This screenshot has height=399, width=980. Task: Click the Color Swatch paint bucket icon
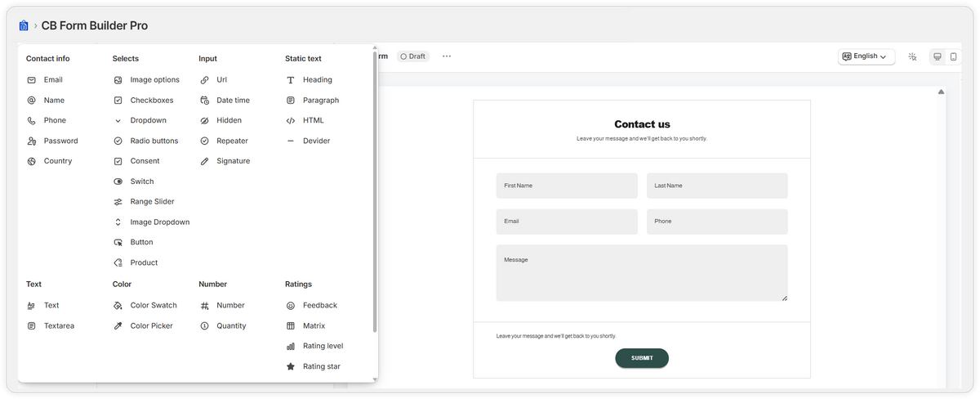tap(118, 306)
